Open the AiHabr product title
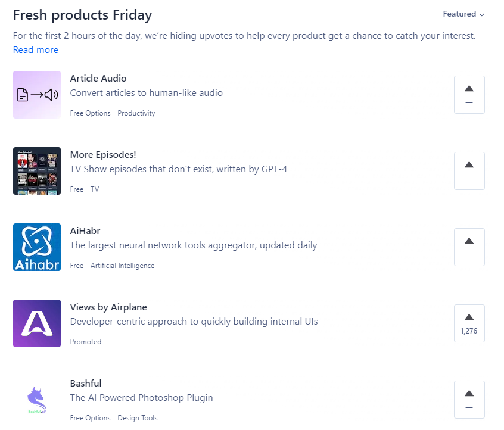504x430 pixels. (85, 231)
